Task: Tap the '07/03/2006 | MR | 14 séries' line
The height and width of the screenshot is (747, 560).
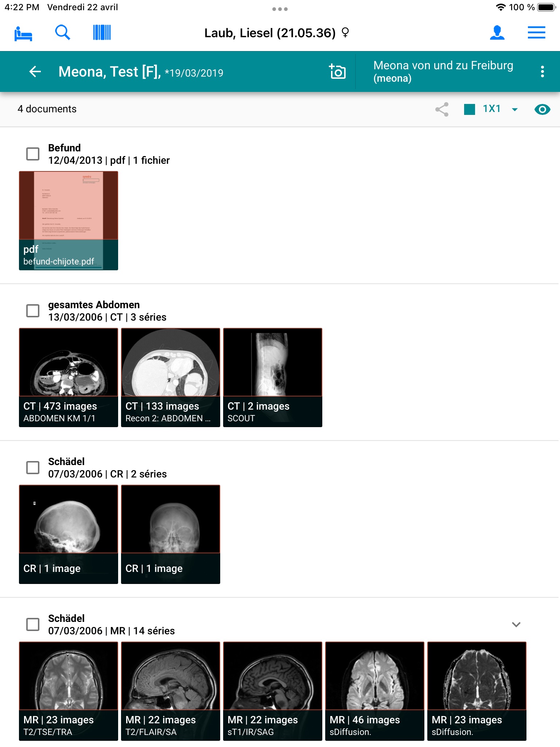Action: [112, 631]
